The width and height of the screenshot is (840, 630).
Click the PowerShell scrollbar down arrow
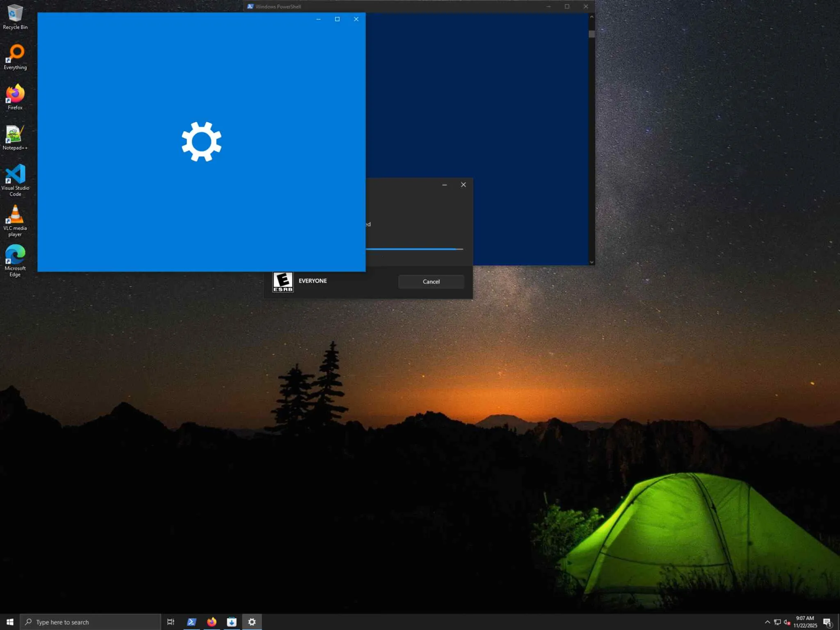591,262
